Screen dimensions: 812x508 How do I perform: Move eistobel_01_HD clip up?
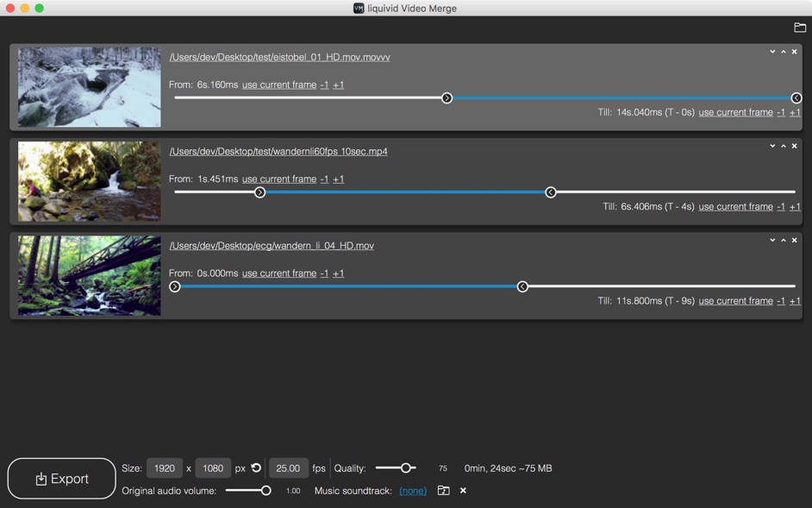click(x=783, y=52)
